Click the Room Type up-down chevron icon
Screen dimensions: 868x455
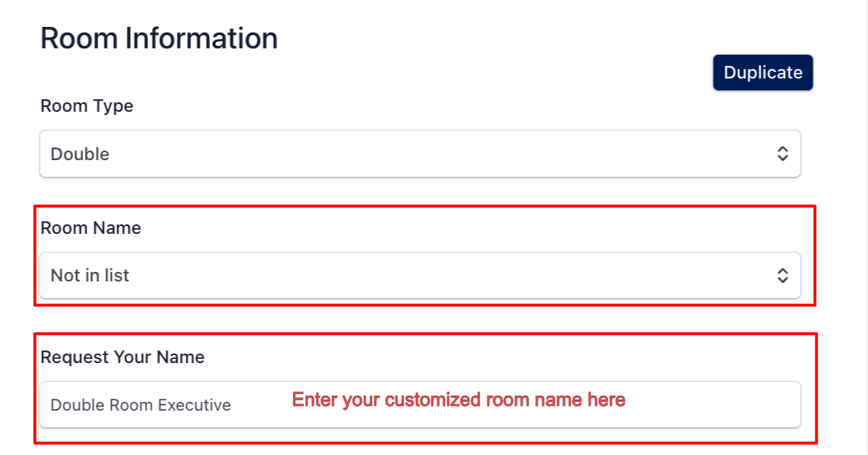point(782,154)
